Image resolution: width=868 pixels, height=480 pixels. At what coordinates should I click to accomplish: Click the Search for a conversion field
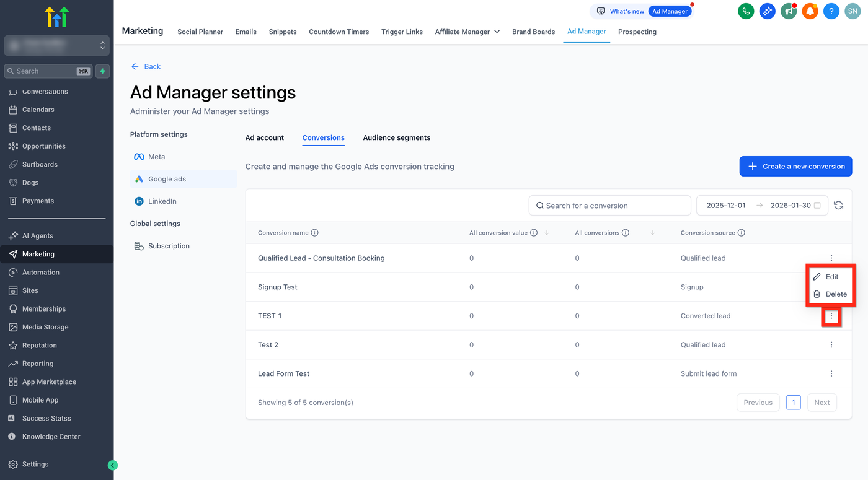(609, 206)
